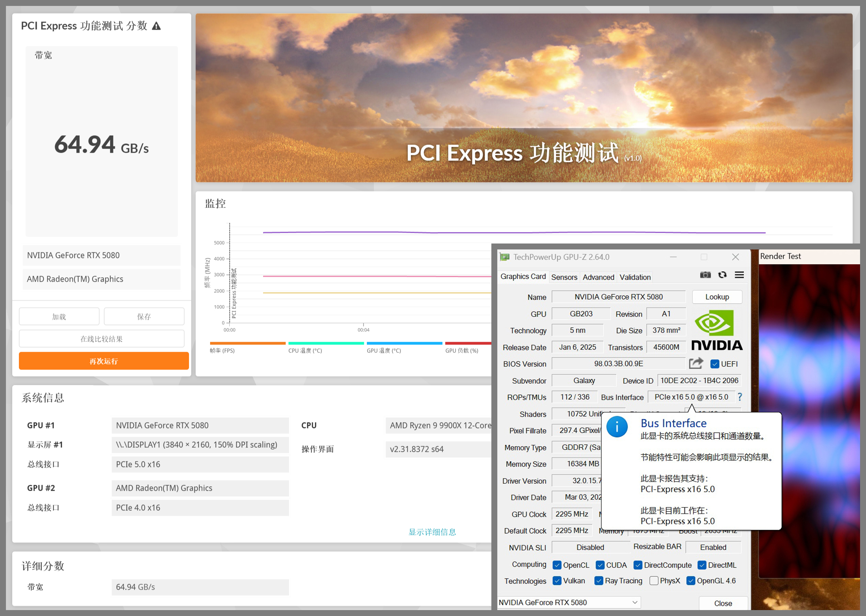Click the Bus Interface field PCIe x16 5.0

(x=691, y=397)
